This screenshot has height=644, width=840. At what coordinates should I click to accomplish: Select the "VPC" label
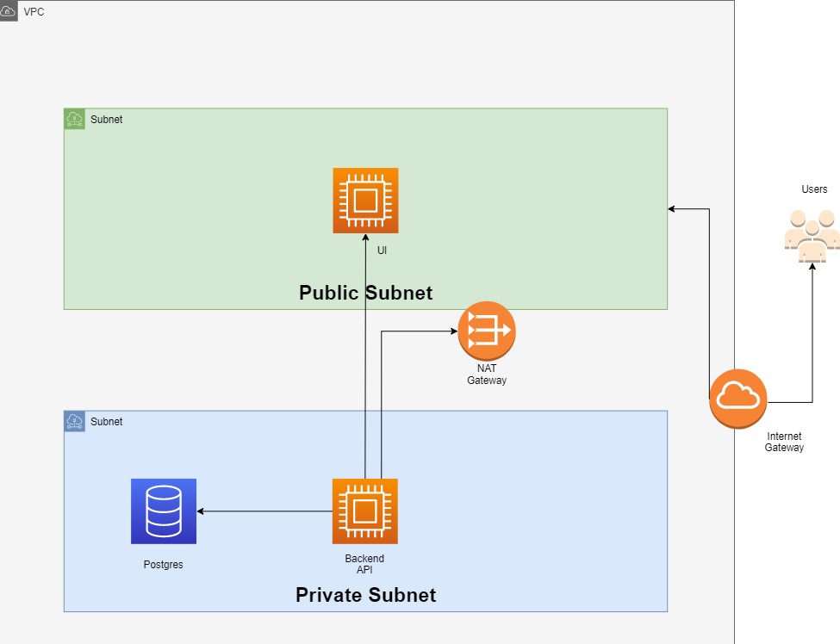pyautogui.click(x=34, y=12)
